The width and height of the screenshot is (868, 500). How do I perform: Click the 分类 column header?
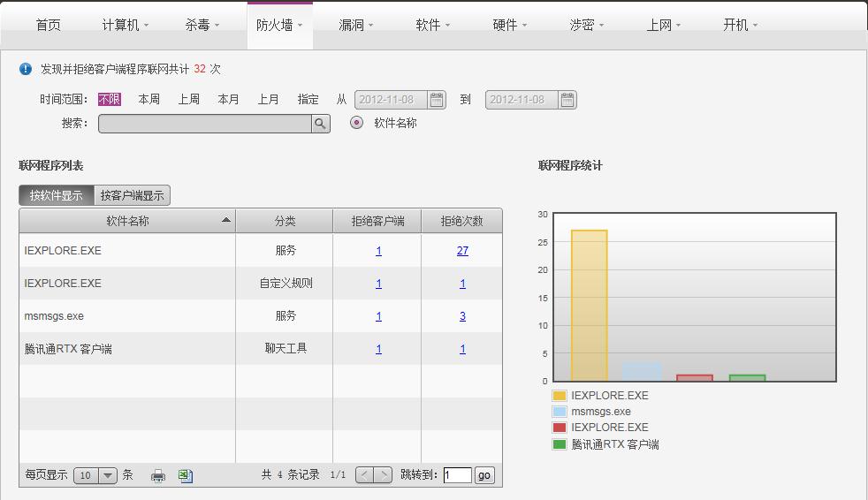tap(285, 221)
